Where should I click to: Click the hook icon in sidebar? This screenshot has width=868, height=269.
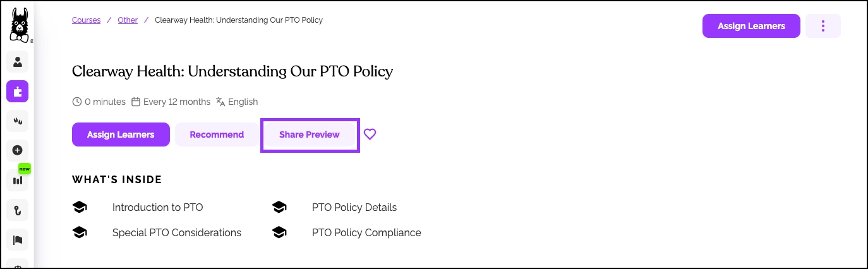pyautogui.click(x=18, y=210)
